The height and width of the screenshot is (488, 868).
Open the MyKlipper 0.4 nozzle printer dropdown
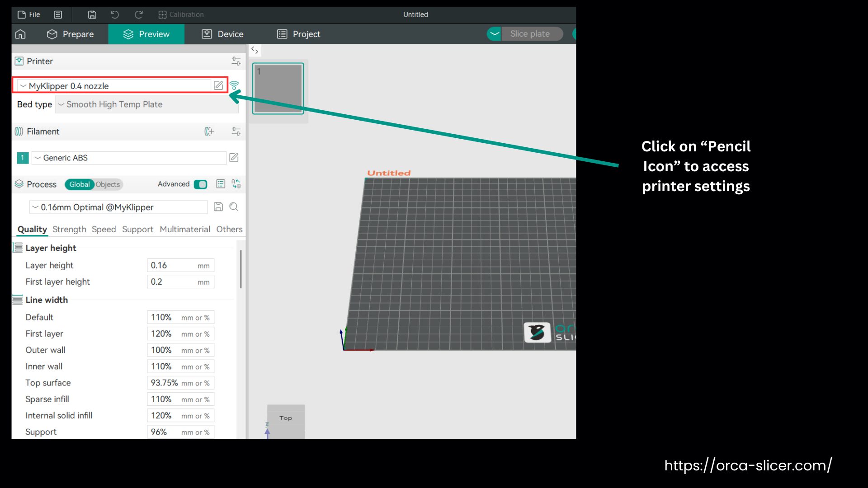coord(113,86)
